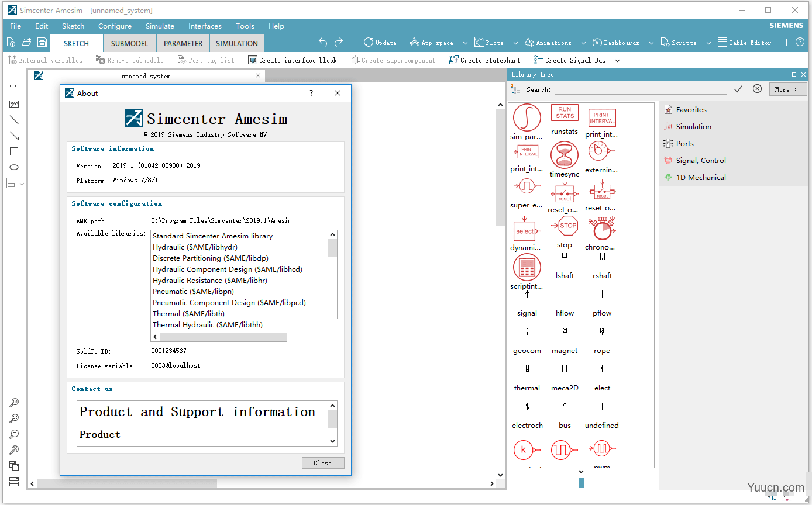Open the Table Editor
The width and height of the screenshot is (812, 505).
pyautogui.click(x=745, y=43)
